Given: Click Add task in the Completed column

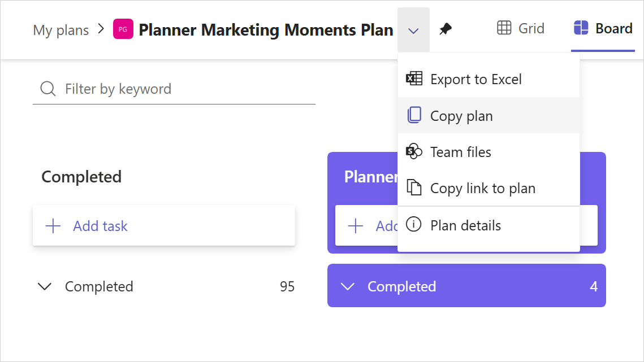Looking at the screenshot, I should click(x=100, y=225).
